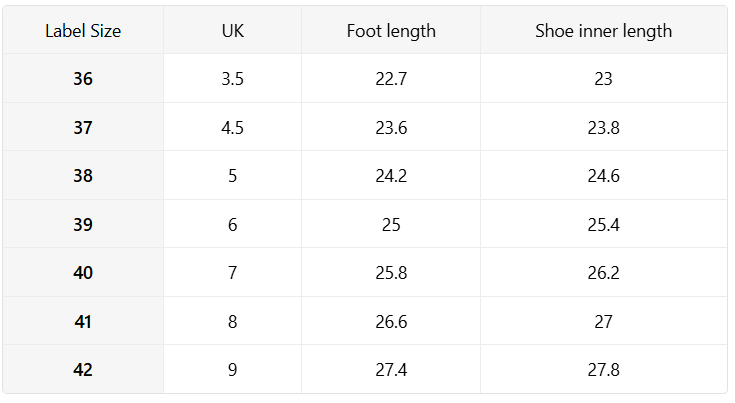Select label size 41 row header
735x403 pixels.
point(83,322)
